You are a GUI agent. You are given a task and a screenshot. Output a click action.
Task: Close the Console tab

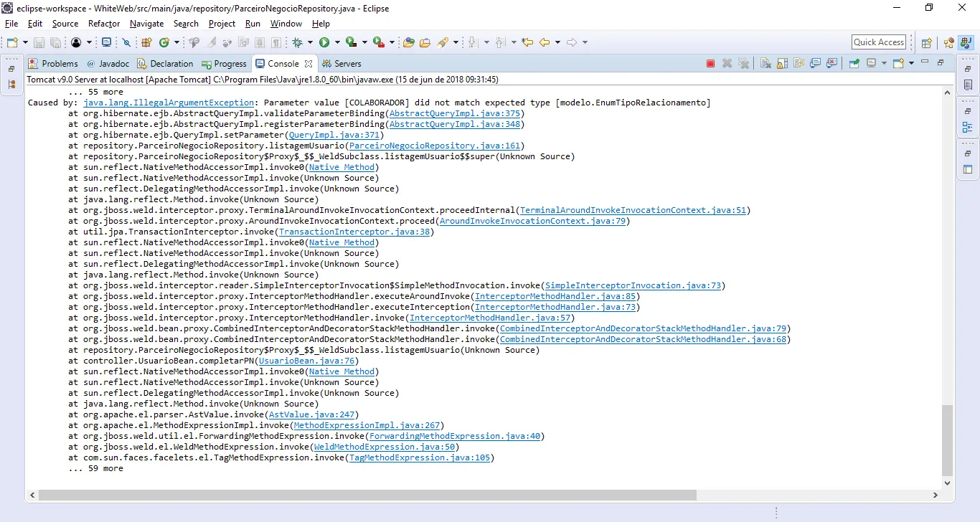coord(308,64)
